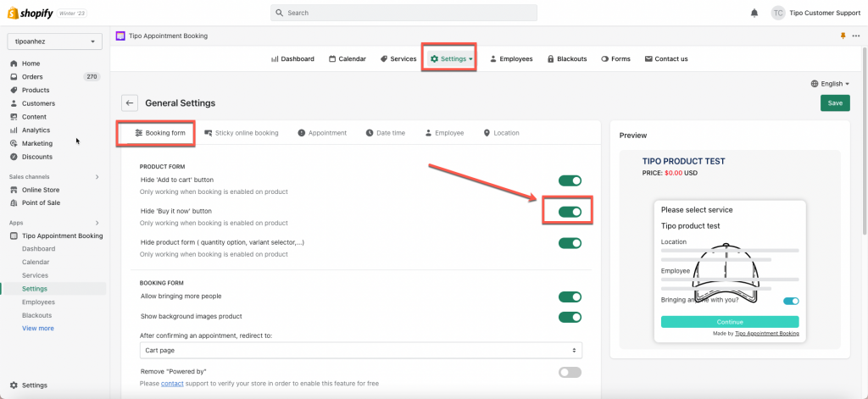Select the Booking form tab
868x399 pixels.
(x=160, y=133)
